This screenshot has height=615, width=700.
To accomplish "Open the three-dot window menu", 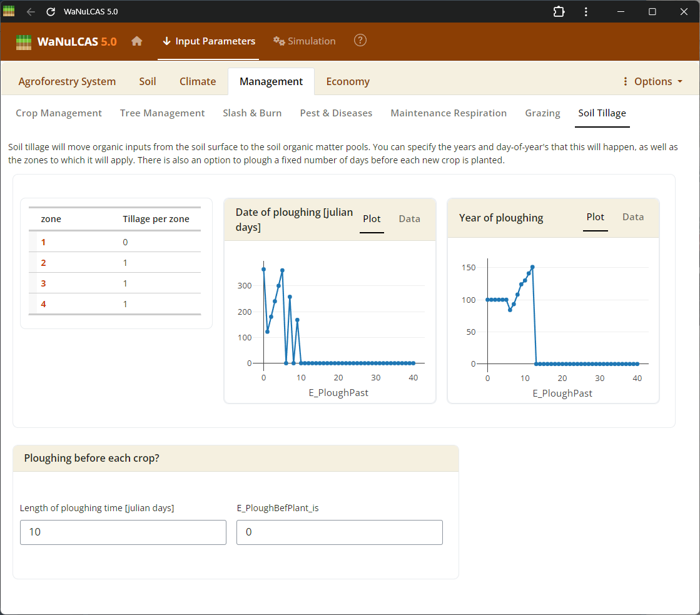I will (586, 12).
